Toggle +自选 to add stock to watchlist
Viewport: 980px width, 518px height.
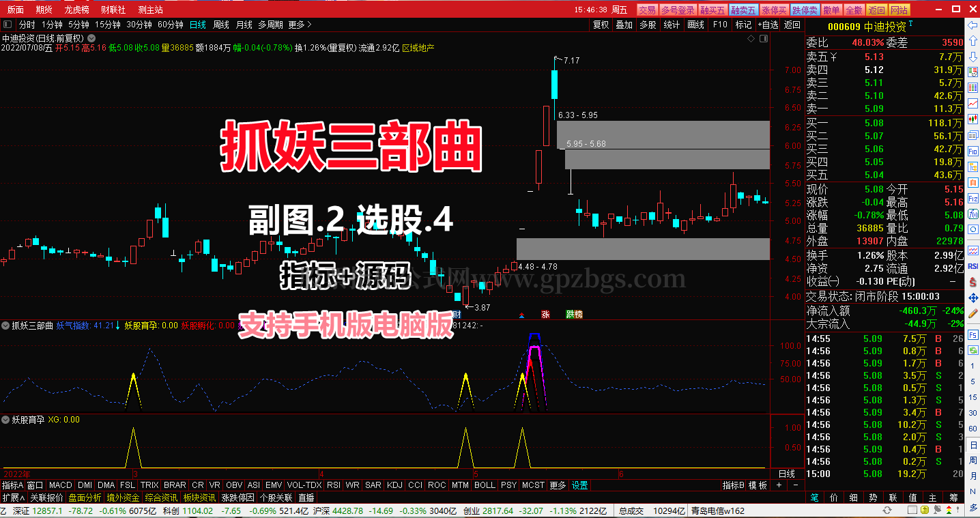coord(768,25)
